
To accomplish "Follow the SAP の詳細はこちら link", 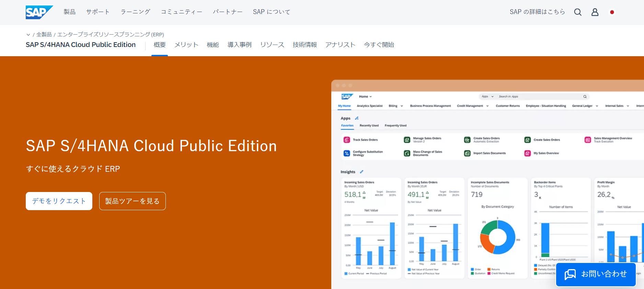I will point(537,12).
